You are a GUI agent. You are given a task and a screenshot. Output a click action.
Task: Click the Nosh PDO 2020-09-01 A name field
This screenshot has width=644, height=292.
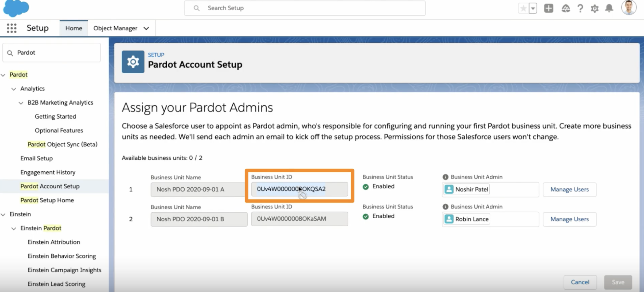coord(199,189)
